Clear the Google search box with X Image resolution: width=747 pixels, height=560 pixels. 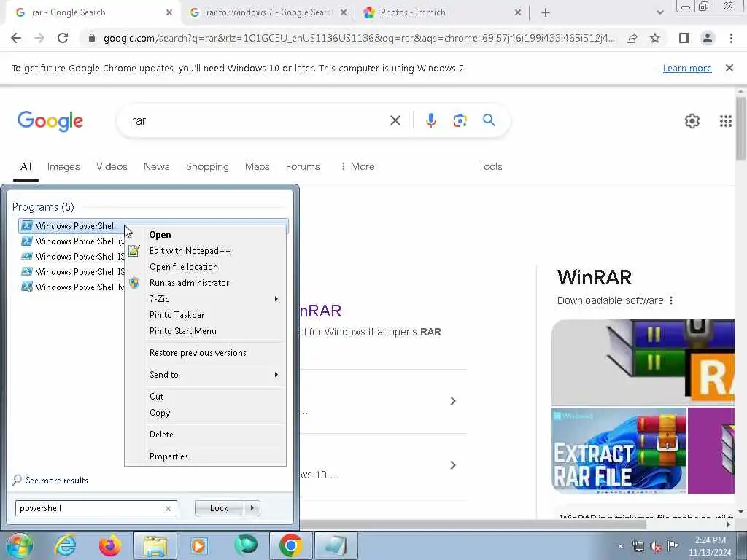pos(395,120)
